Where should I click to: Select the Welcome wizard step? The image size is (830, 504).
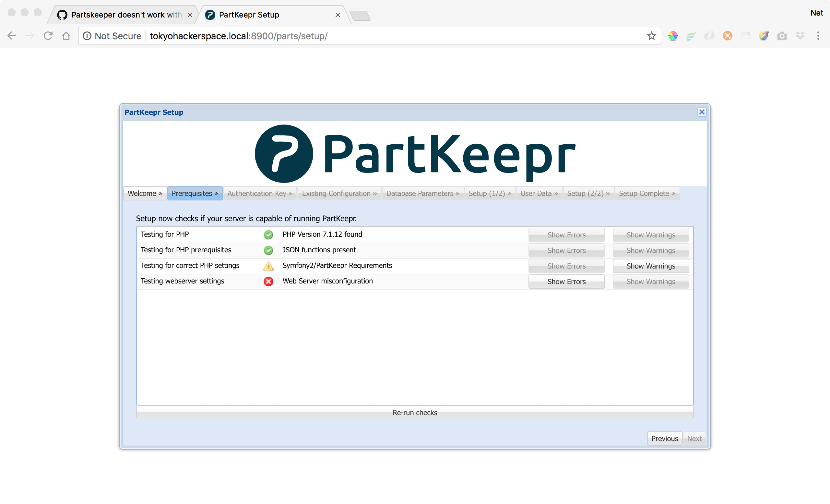click(145, 193)
